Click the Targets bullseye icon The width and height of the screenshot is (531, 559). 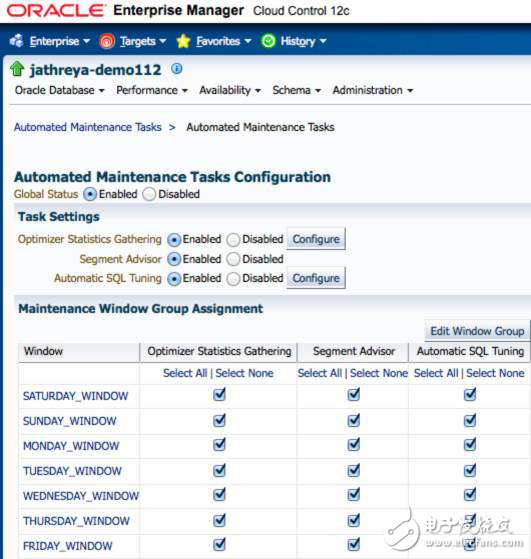click(x=107, y=41)
